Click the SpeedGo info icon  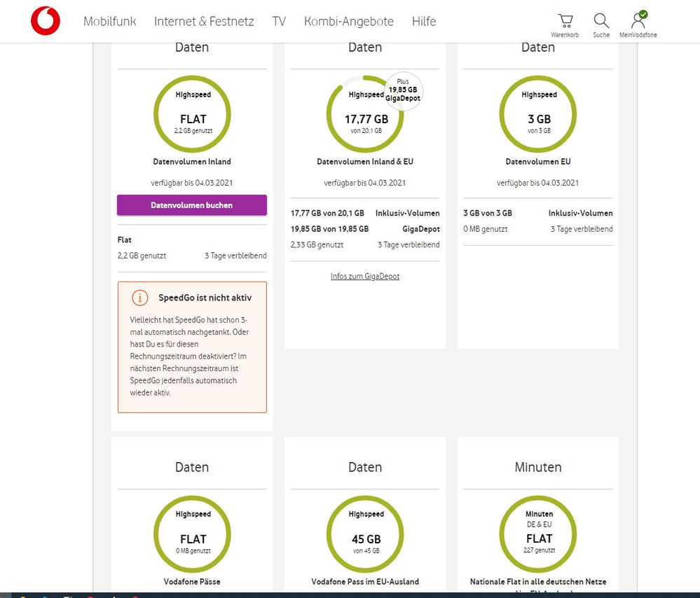[x=139, y=298]
